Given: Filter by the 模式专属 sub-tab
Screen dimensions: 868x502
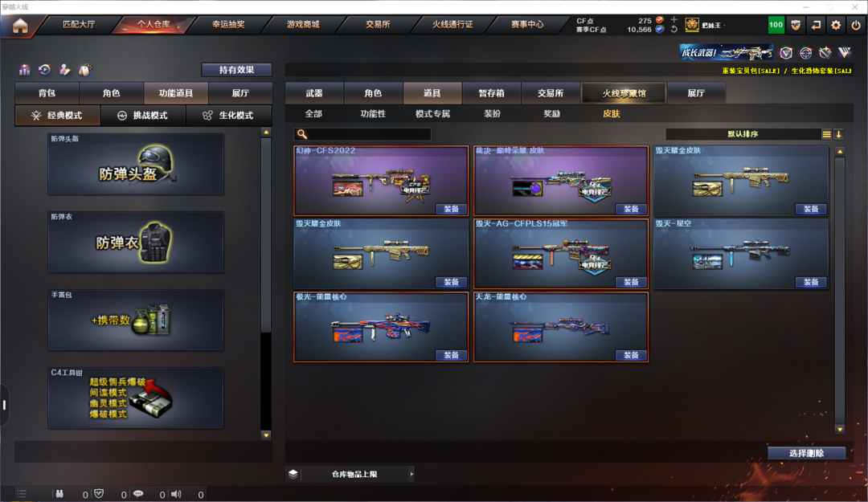Looking at the screenshot, I should point(432,113).
